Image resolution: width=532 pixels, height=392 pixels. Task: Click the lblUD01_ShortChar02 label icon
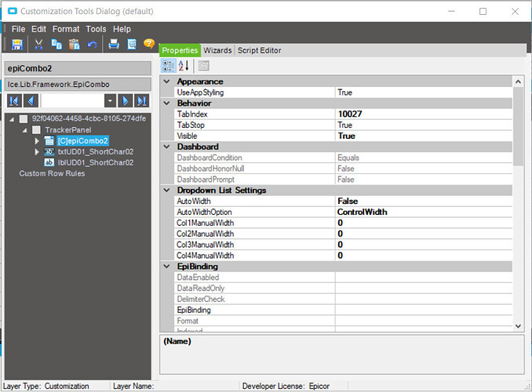pyautogui.click(x=49, y=162)
